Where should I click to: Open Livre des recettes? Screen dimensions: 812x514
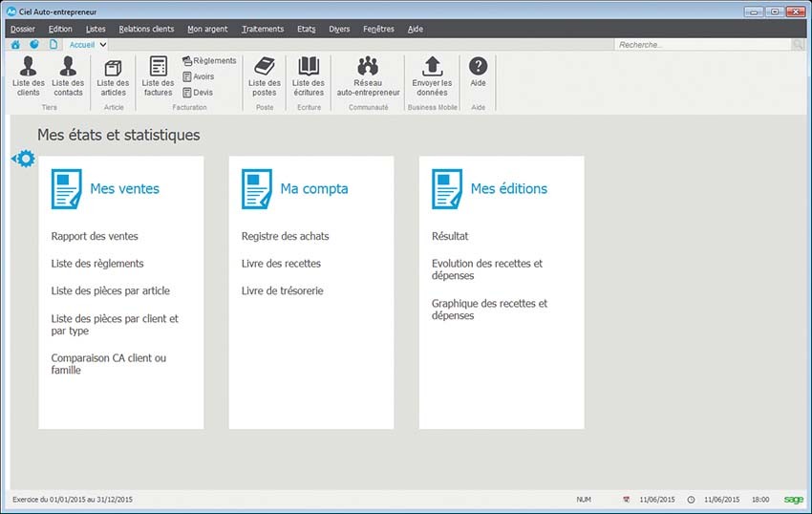[x=281, y=264]
